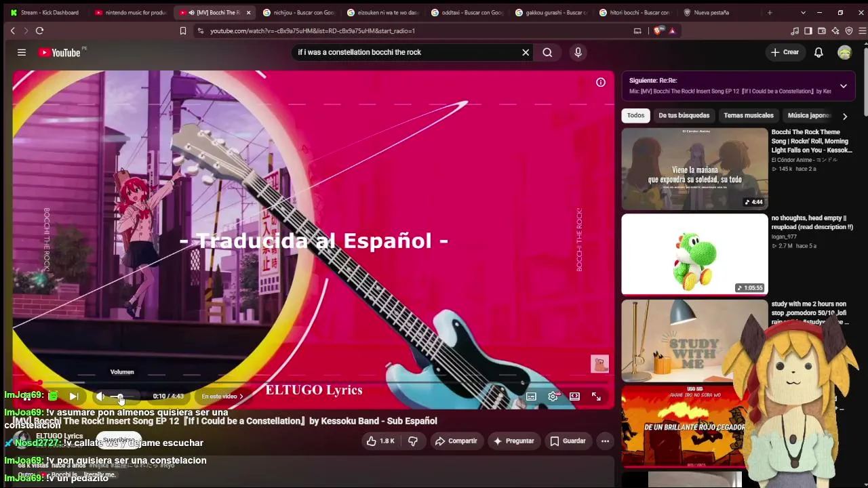Viewport: 868px width, 488px height.
Task: Skip to the next video
Action: pos(74,396)
